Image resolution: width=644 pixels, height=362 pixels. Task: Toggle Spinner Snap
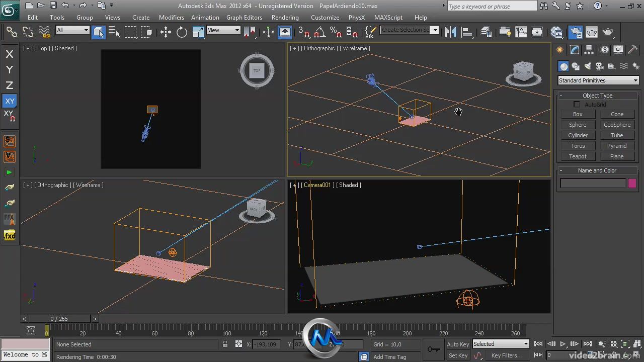click(352, 32)
